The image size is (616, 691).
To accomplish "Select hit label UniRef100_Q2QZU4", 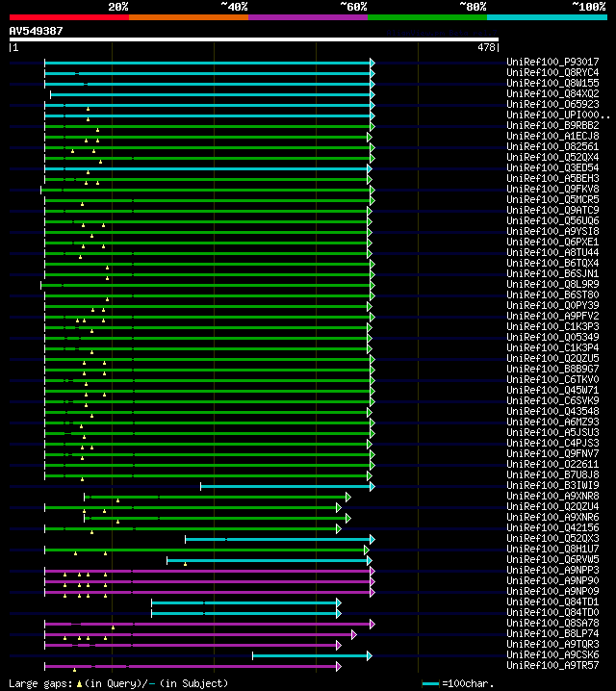I will coord(552,506).
